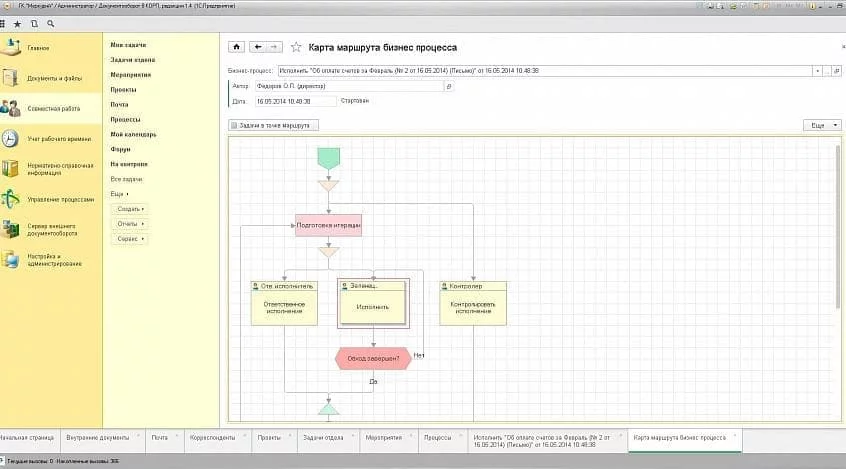846x469 pixels.
Task: Click the Бизнес-процесс field ellipsis select button
Action: coord(827,71)
